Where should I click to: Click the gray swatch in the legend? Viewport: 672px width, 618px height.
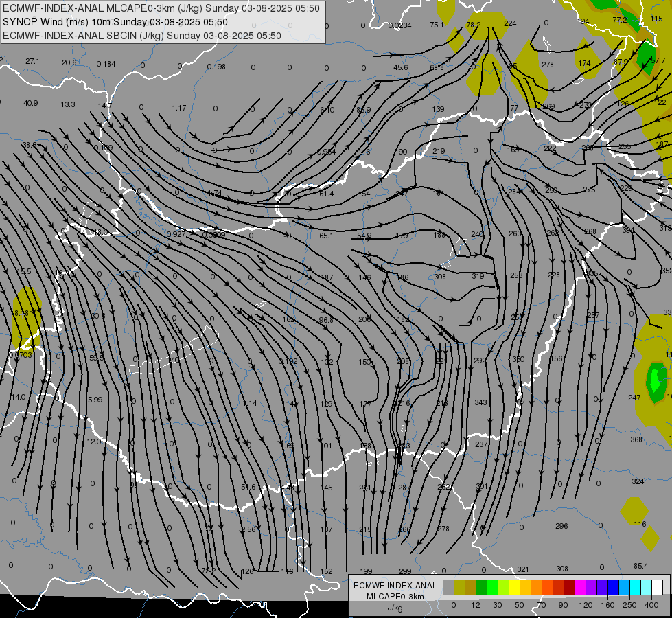click(x=448, y=587)
